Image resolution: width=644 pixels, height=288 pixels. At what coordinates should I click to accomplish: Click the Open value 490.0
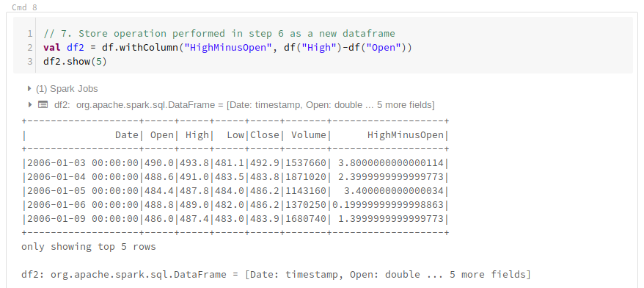click(x=159, y=163)
